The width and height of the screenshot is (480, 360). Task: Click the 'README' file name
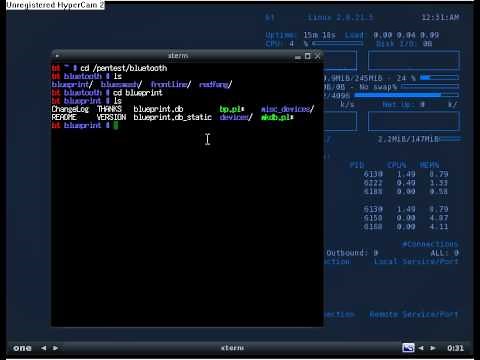(x=64, y=117)
